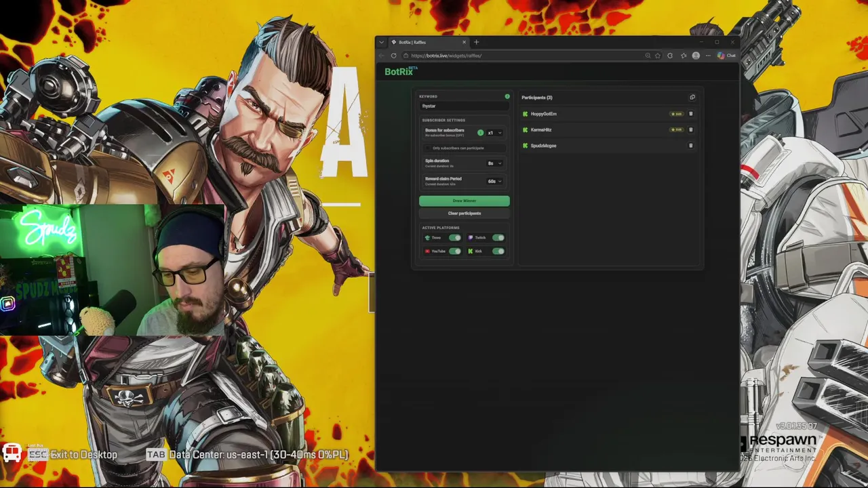The height and width of the screenshot is (488, 868).
Task: Click the sub badge on HoppyGotEm's row
Action: (x=676, y=114)
